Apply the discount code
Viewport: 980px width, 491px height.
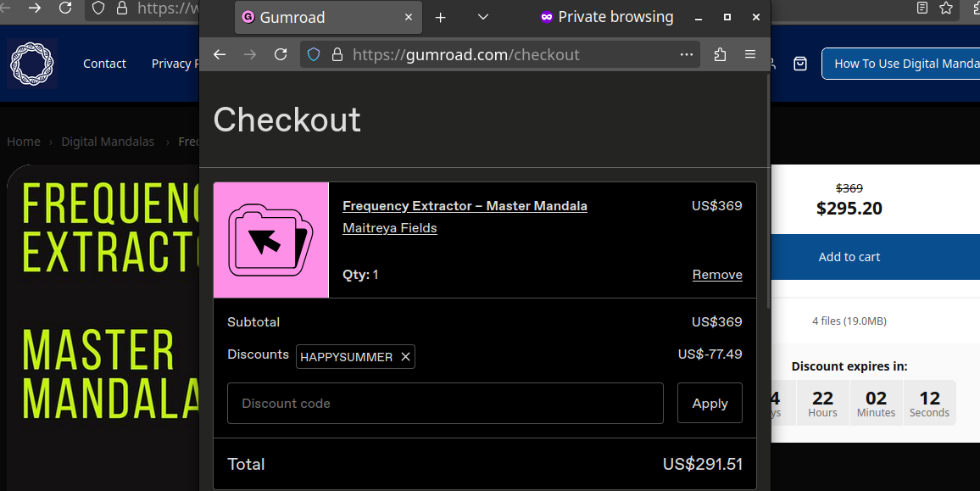pos(710,404)
